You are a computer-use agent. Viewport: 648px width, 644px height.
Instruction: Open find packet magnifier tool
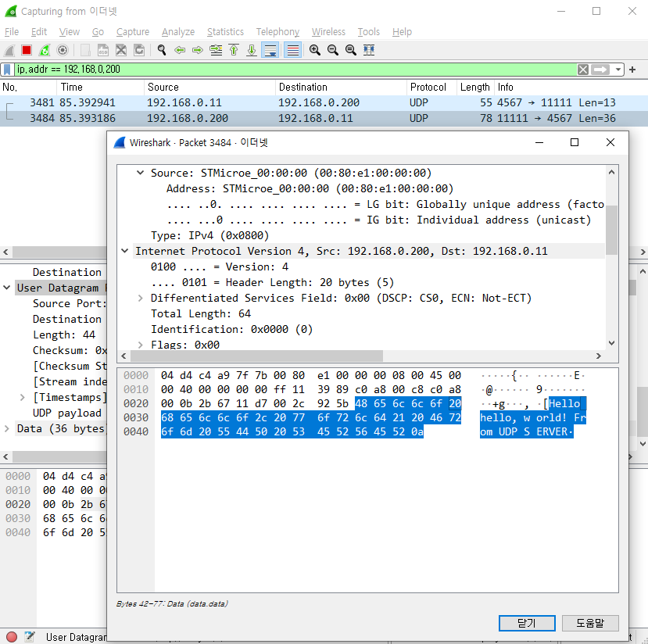pyautogui.click(x=162, y=50)
